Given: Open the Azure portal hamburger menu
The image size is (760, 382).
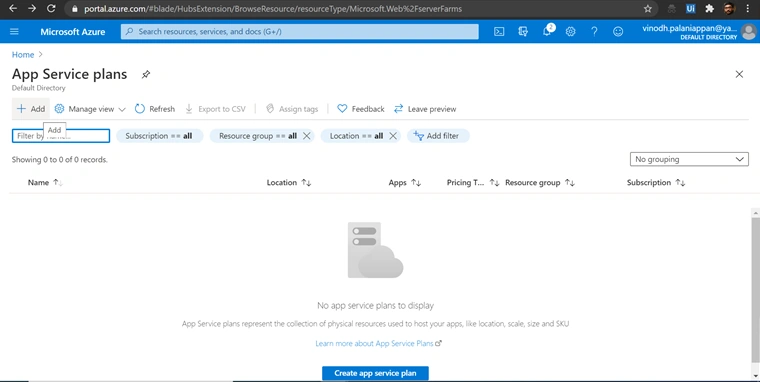Looking at the screenshot, I should tap(14, 32).
